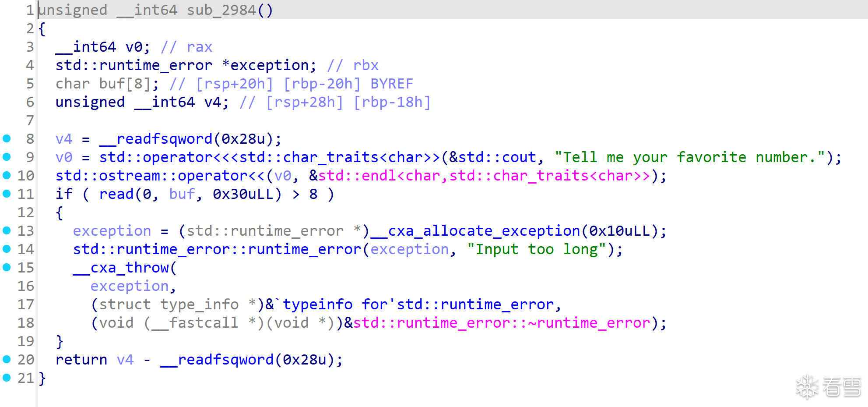Toggle breakpoint dot on line 13

click(x=7, y=230)
